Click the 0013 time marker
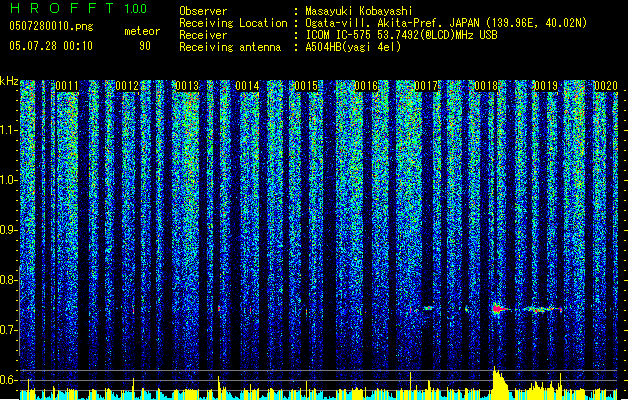The image size is (629, 400). coord(187,86)
